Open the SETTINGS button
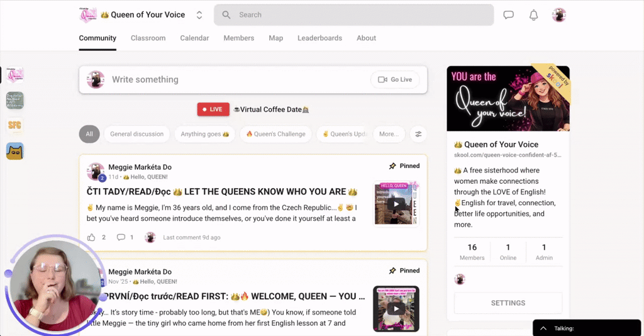The image size is (644, 336). (508, 303)
